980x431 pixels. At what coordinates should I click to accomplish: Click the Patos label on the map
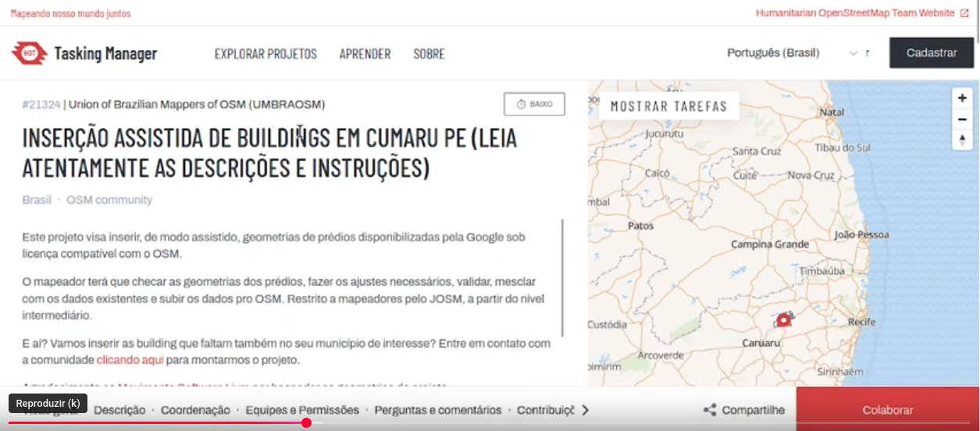click(x=641, y=226)
